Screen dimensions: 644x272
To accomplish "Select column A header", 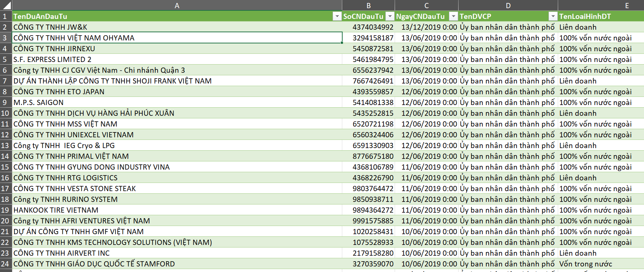I will point(177,5).
